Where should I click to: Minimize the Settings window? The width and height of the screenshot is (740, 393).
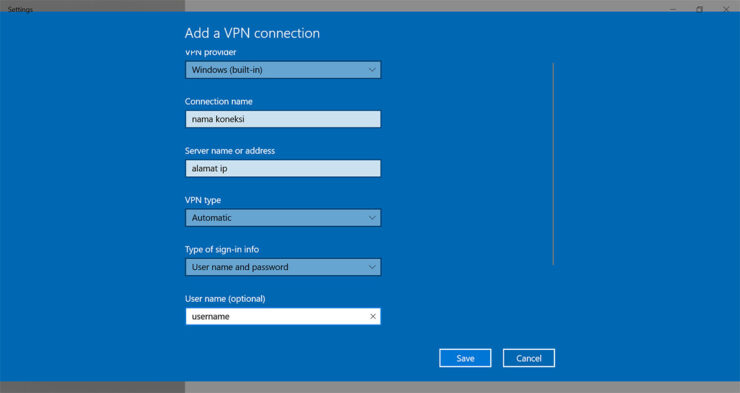click(x=673, y=9)
